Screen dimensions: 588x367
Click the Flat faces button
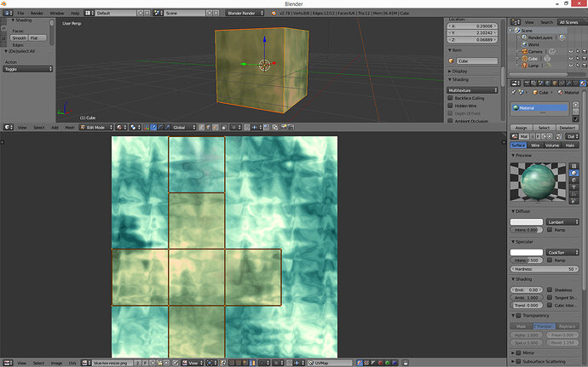coord(37,37)
